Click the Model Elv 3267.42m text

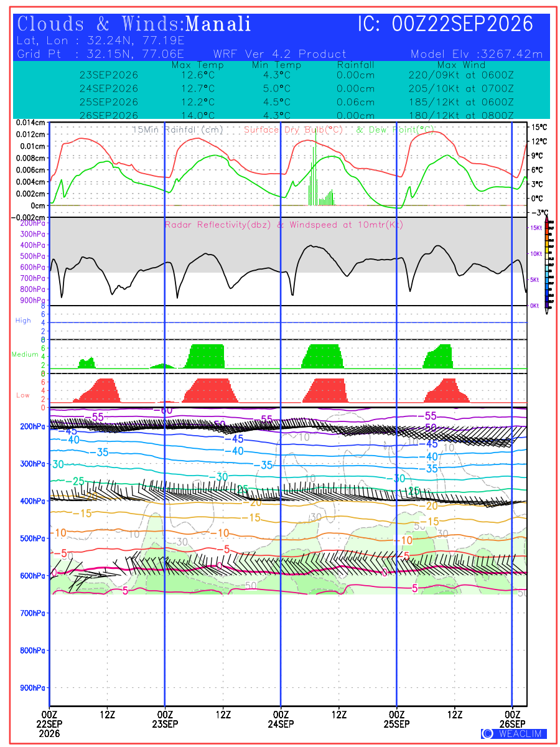[x=477, y=54]
